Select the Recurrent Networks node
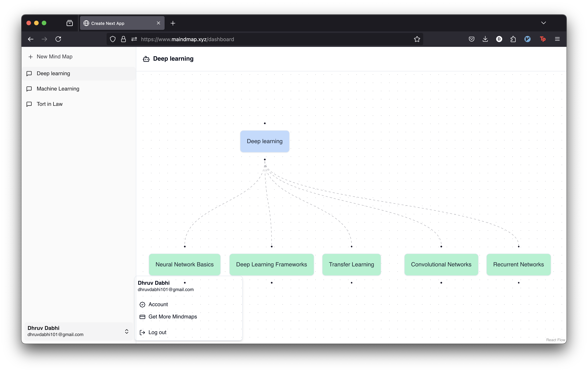The height and width of the screenshot is (372, 588). click(518, 264)
